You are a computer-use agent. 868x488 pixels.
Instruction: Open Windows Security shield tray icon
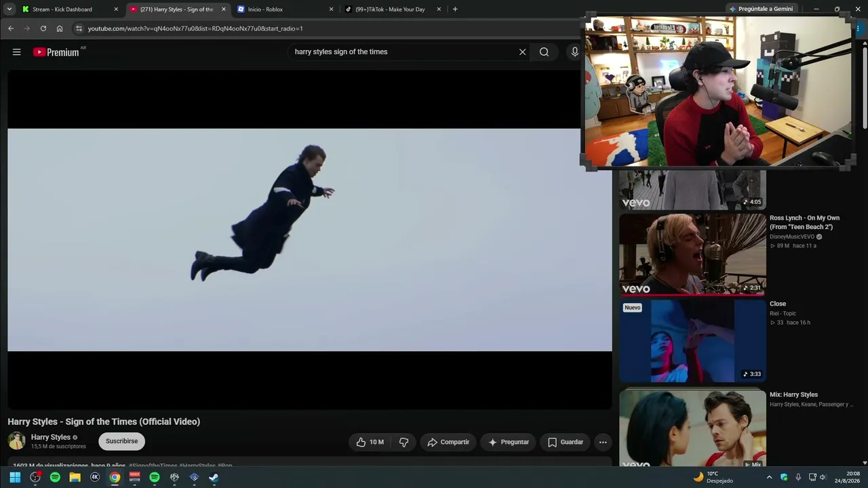(x=784, y=477)
